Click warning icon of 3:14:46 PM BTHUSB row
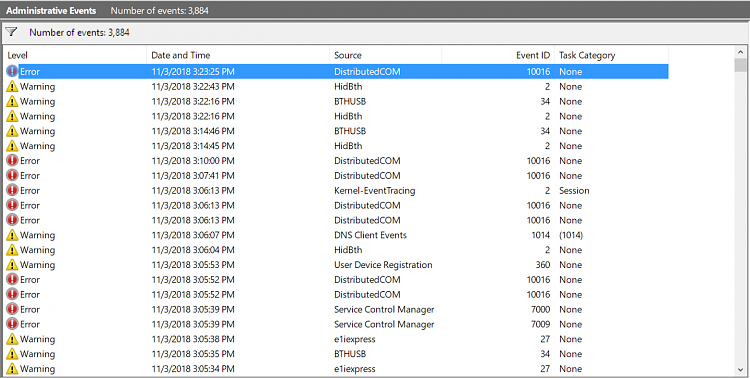This screenshot has width=750, height=378. click(x=12, y=131)
